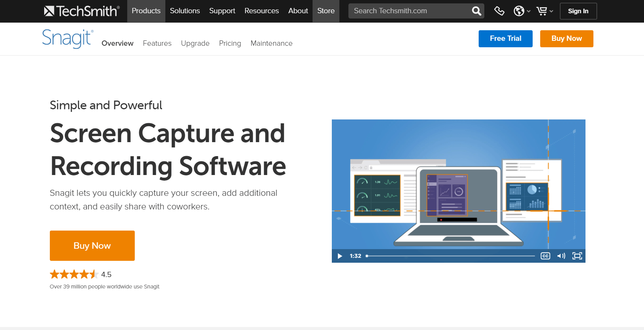This screenshot has width=644, height=330.
Task: Open the About menu
Action: (x=298, y=11)
